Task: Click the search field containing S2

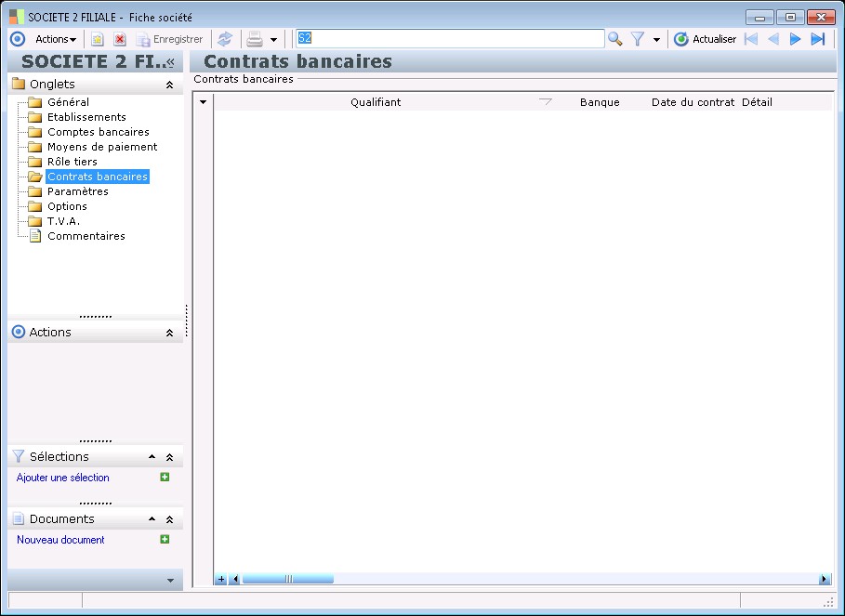Action: coord(450,39)
